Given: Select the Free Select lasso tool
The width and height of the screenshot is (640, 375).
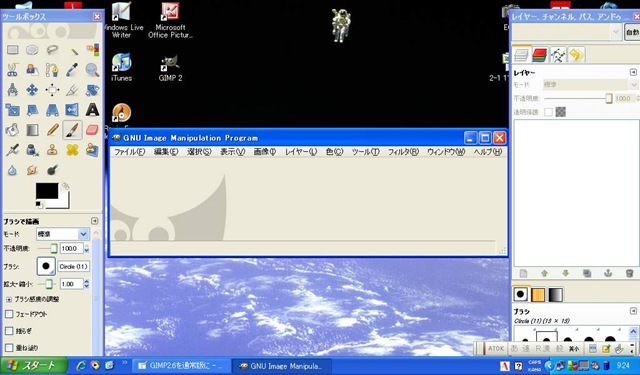Looking at the screenshot, I should click(x=52, y=50).
